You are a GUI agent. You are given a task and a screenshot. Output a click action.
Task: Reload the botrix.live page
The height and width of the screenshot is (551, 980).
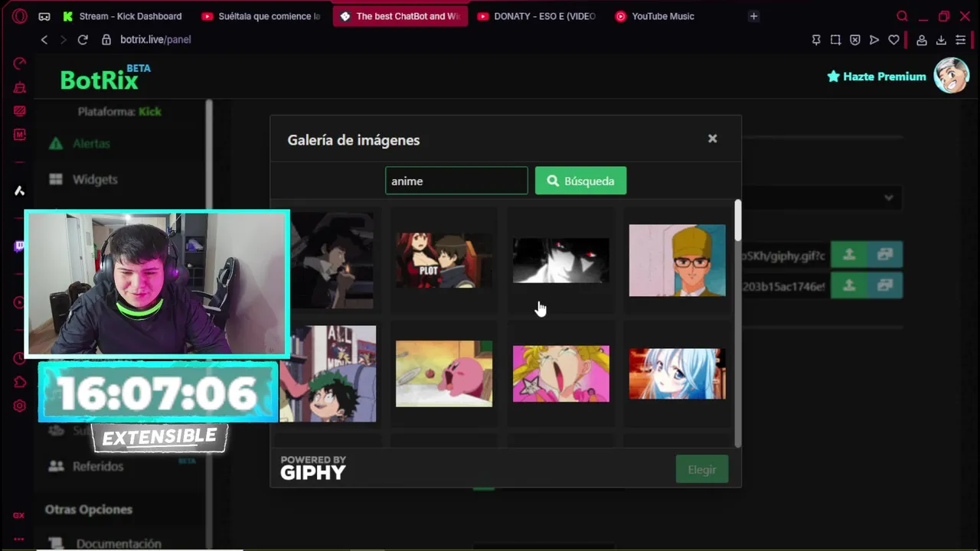pos(83,40)
